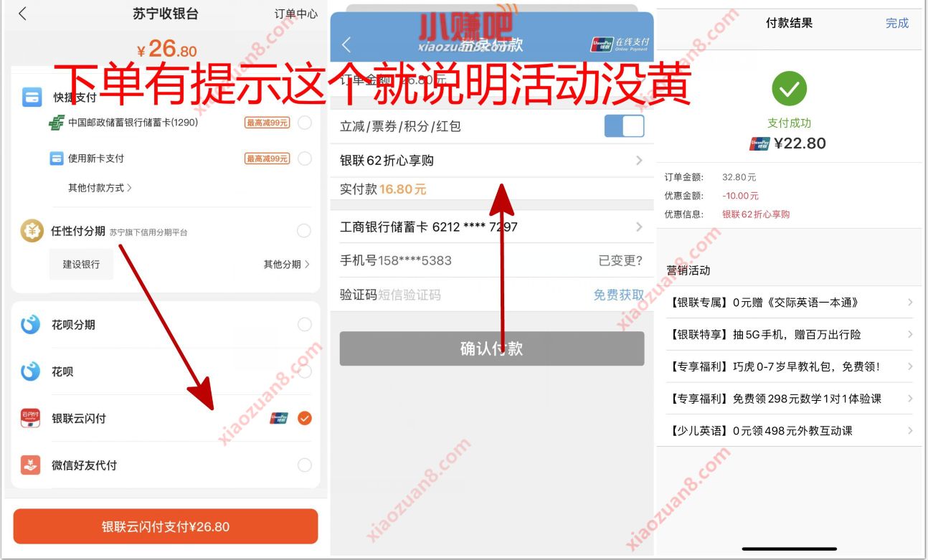Tap 免费获取 to request code
The width and height of the screenshot is (928, 560).
[x=619, y=295]
